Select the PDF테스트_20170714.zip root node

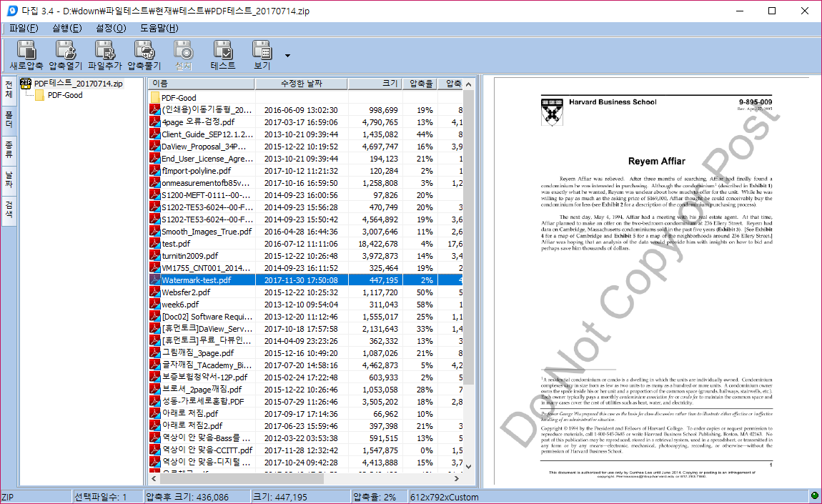pyautogui.click(x=78, y=84)
